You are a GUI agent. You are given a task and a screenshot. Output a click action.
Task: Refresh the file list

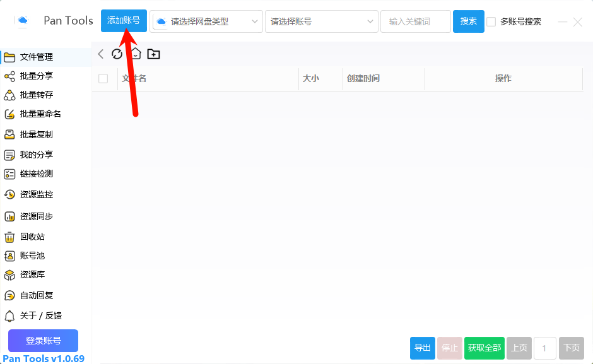[x=117, y=54]
